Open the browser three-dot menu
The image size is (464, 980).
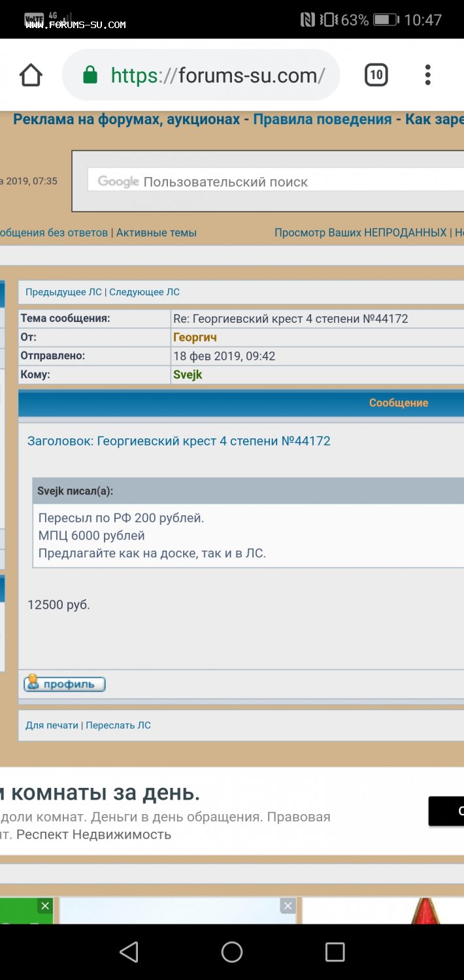coord(427,75)
